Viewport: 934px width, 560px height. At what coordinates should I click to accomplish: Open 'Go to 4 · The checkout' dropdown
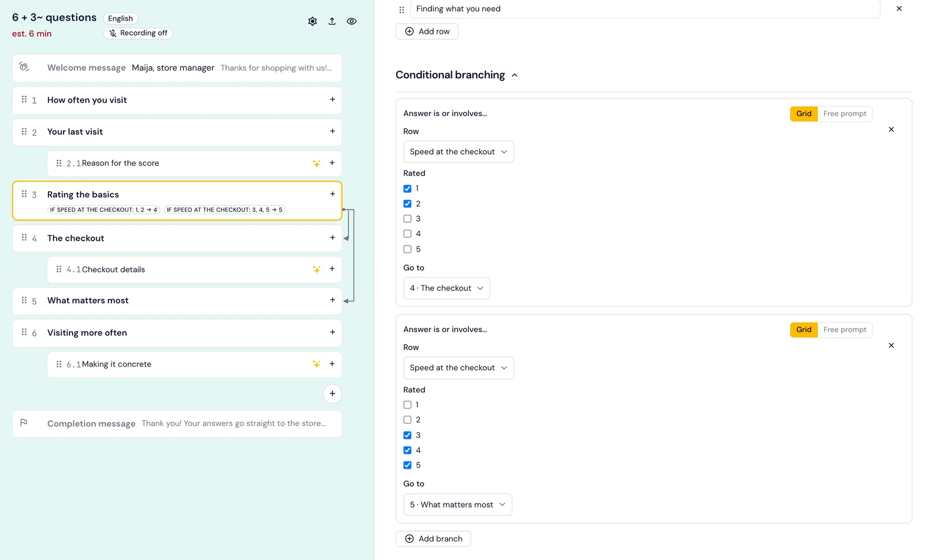pos(447,288)
